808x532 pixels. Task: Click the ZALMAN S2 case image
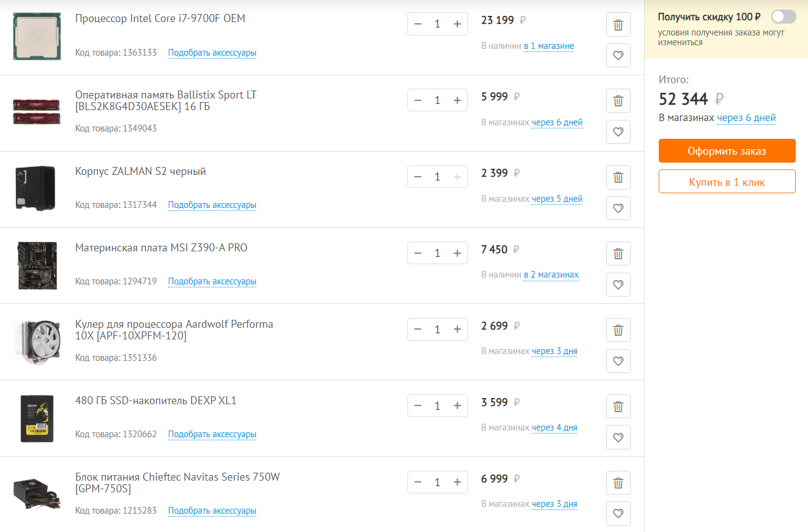point(35,188)
